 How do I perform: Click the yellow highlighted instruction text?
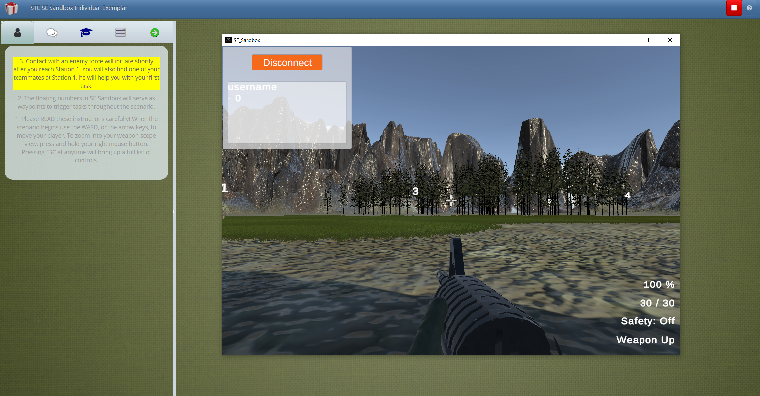(x=86, y=74)
